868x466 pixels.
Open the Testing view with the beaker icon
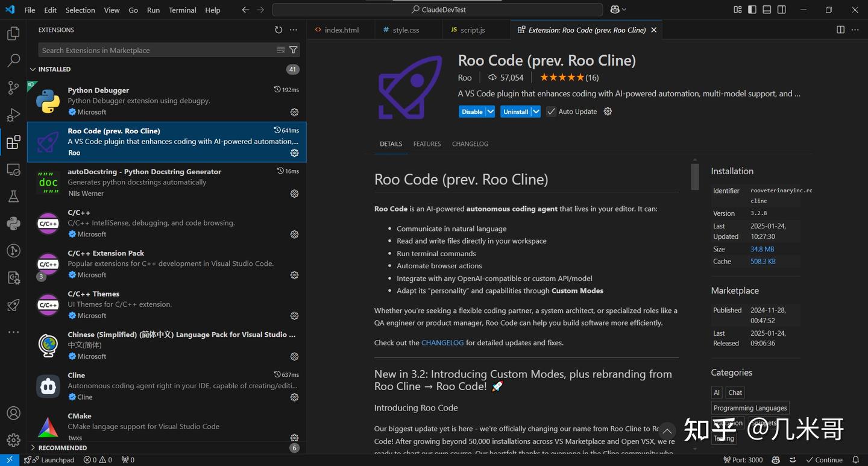(x=13, y=196)
